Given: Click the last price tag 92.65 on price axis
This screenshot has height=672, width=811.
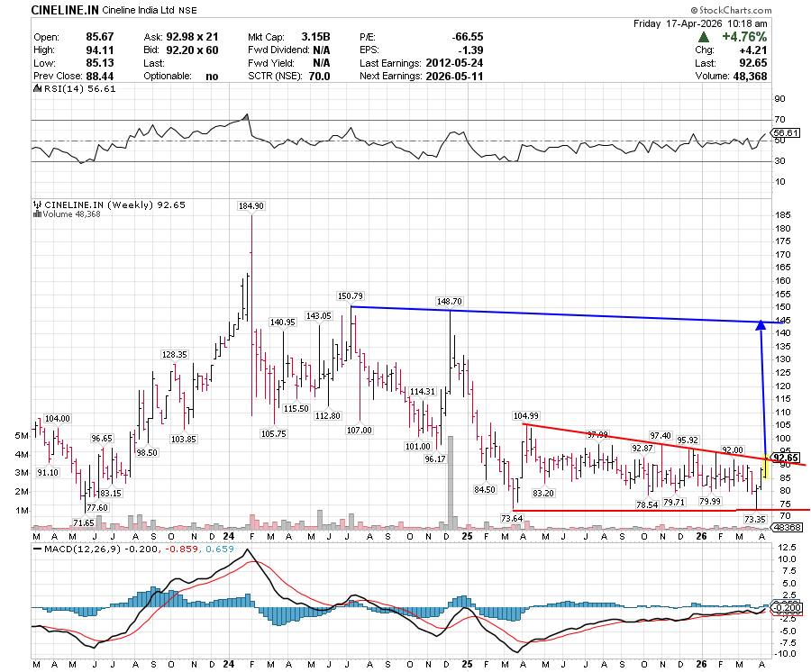Looking at the screenshot, I should [x=786, y=458].
